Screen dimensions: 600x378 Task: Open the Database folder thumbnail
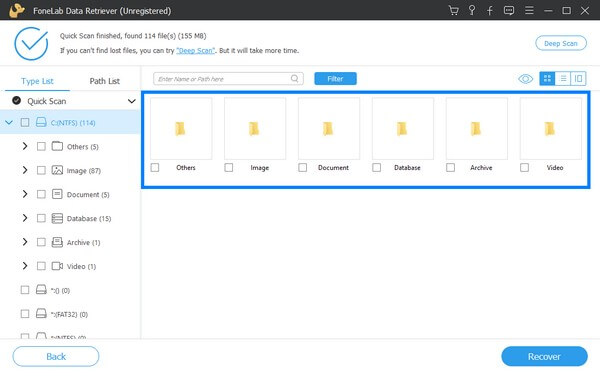click(x=403, y=129)
